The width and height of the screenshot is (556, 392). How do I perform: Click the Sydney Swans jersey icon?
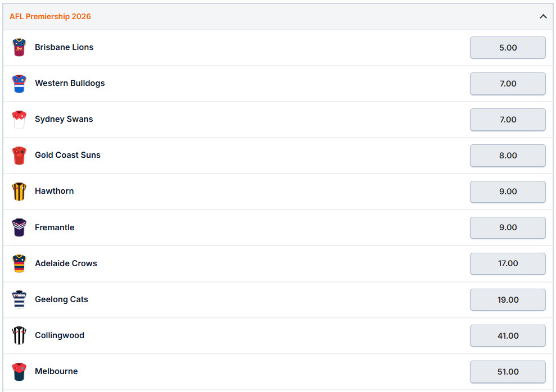(19, 120)
